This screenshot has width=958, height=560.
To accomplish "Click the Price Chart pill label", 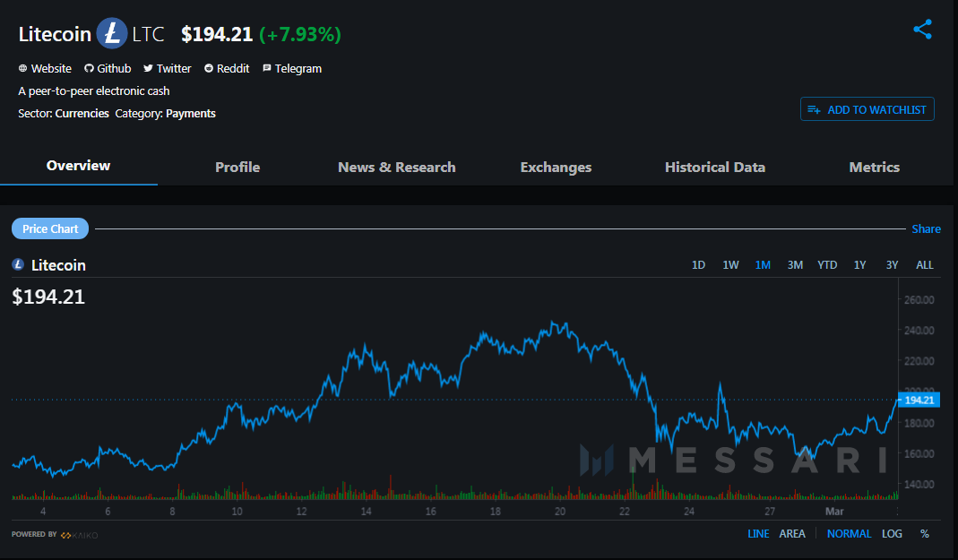I will point(50,229).
